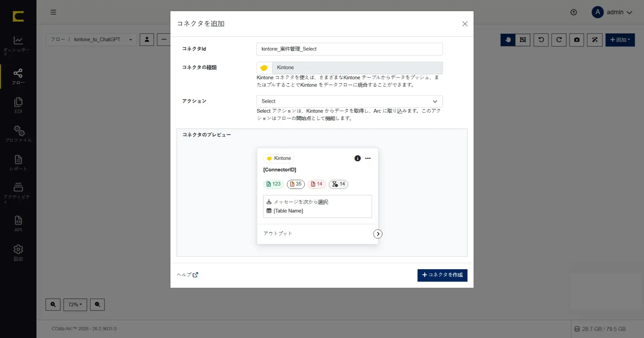Click the Kintone icon in connector type
This screenshot has height=338, width=644.
(x=264, y=68)
